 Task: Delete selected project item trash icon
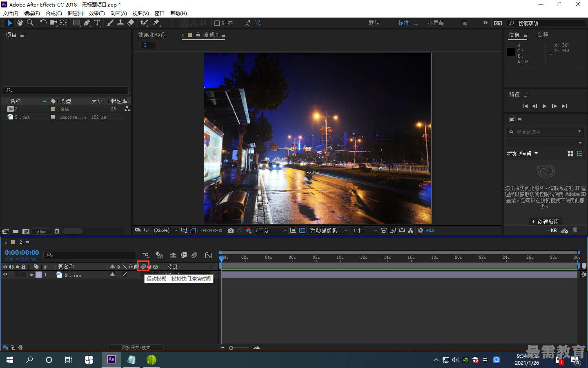coord(57,231)
